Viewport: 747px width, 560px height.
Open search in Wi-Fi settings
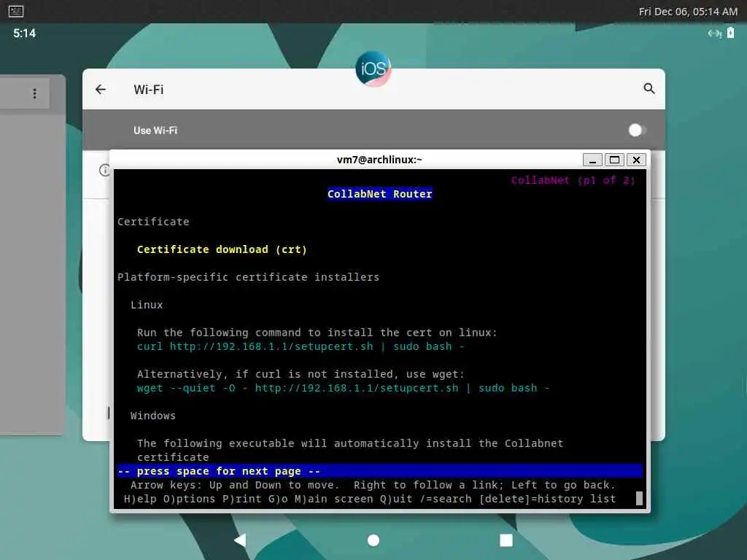[x=649, y=88]
